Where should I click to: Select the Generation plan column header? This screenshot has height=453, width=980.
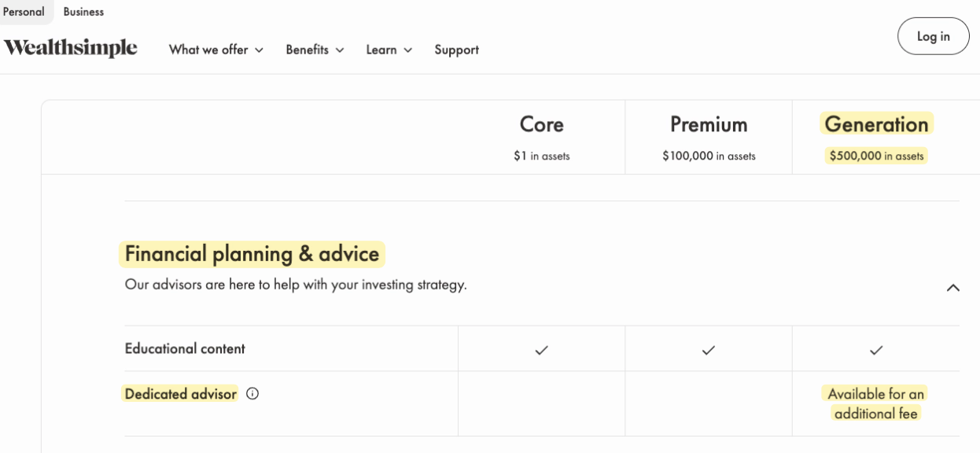[x=876, y=125]
